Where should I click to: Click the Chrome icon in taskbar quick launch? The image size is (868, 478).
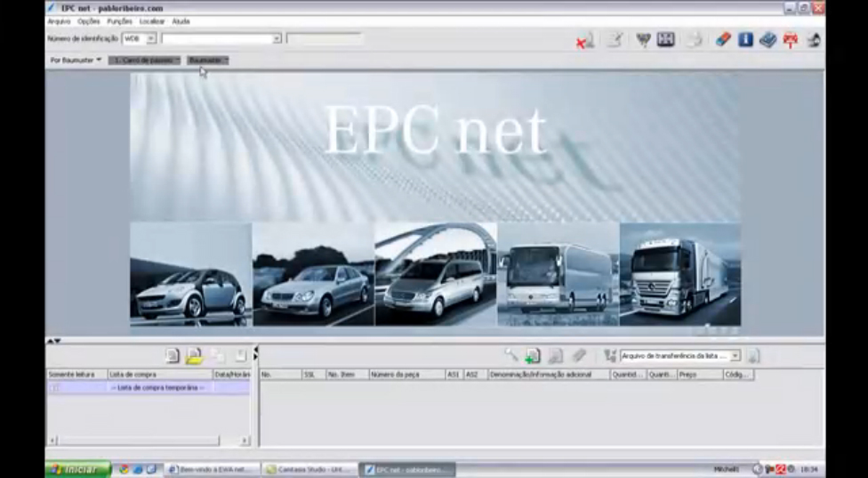pos(124,469)
